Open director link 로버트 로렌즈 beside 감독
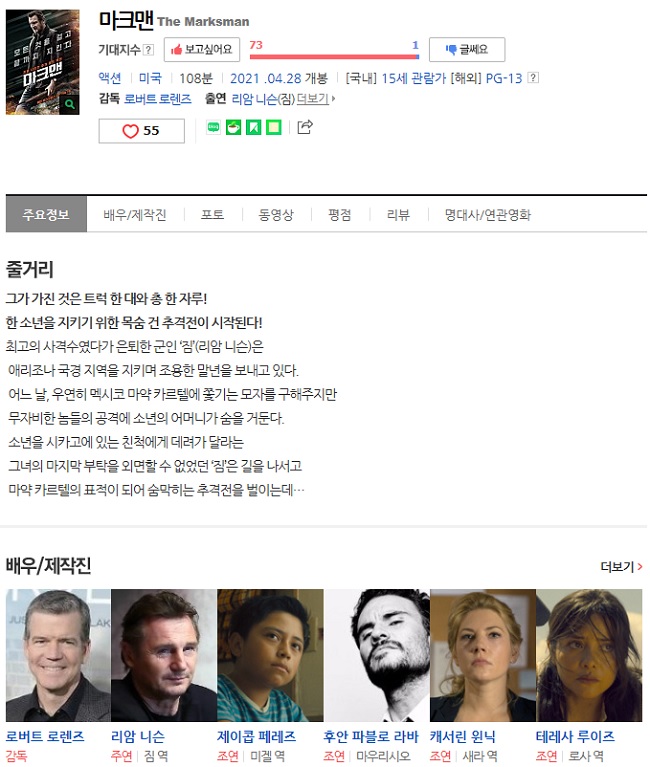The width and height of the screenshot is (650, 767). 157,99
